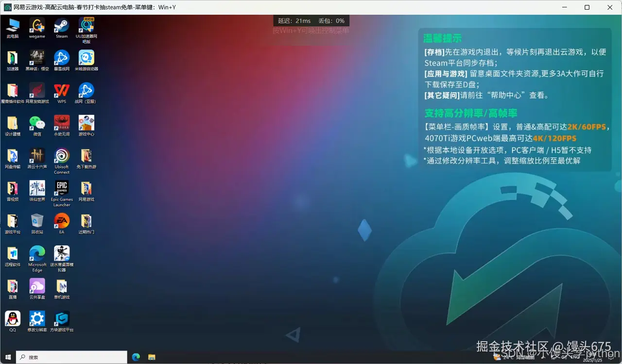Open 微信 (WeChat)
The width and height of the screenshot is (622, 364).
(37, 123)
